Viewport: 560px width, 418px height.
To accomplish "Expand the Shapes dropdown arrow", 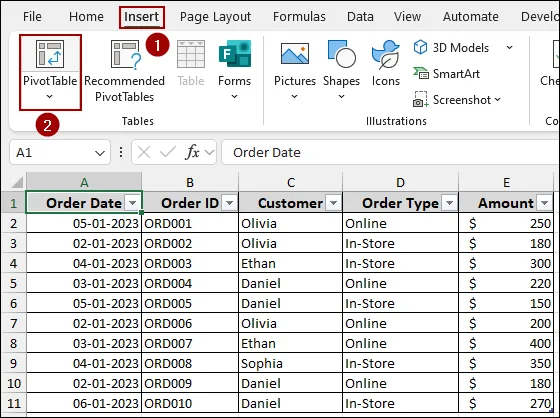I will click(x=341, y=96).
